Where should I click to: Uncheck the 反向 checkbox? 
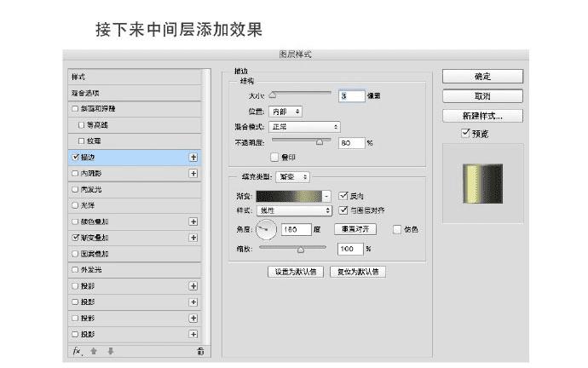point(343,196)
